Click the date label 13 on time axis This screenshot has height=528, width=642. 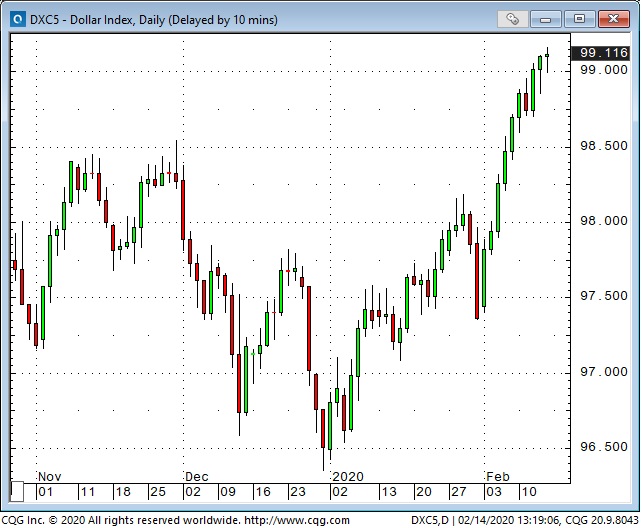pos(389,492)
